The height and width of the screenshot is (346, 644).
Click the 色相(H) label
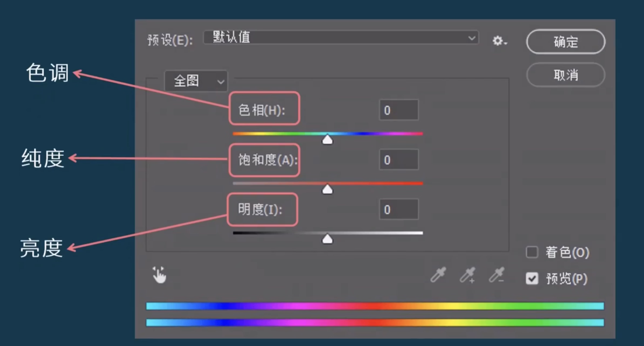(262, 110)
